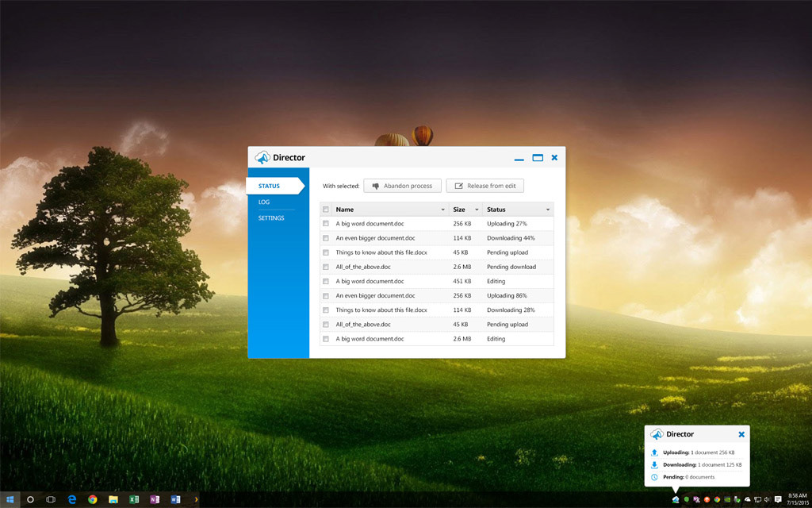Viewport: 812px width, 508px height.
Task: Minimize the Director window
Action: pyautogui.click(x=519, y=160)
